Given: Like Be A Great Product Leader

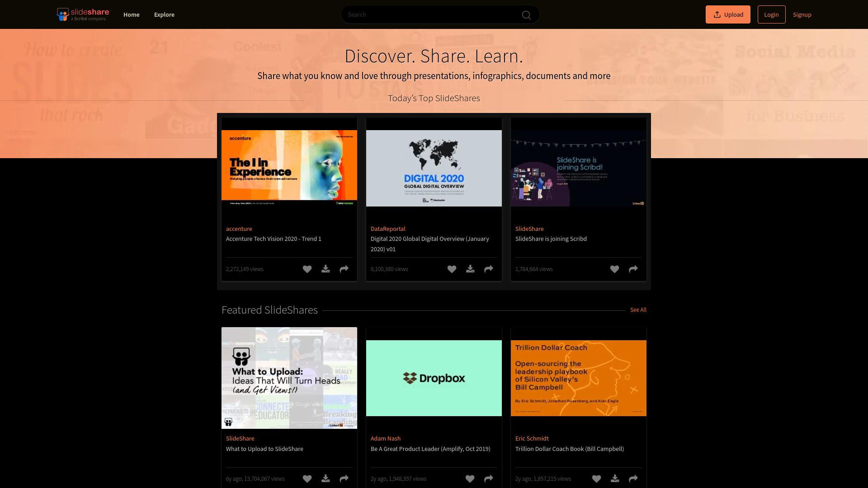Looking at the screenshot, I should (470, 479).
